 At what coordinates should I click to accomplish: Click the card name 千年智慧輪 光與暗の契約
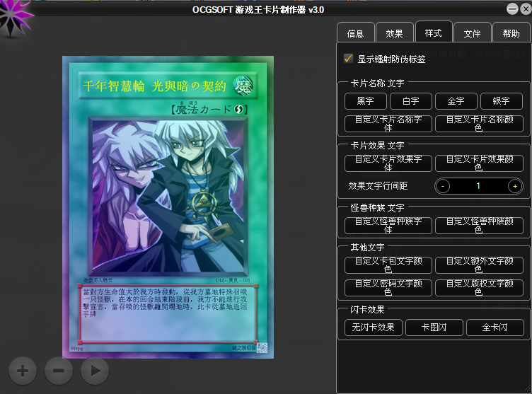[x=154, y=86]
